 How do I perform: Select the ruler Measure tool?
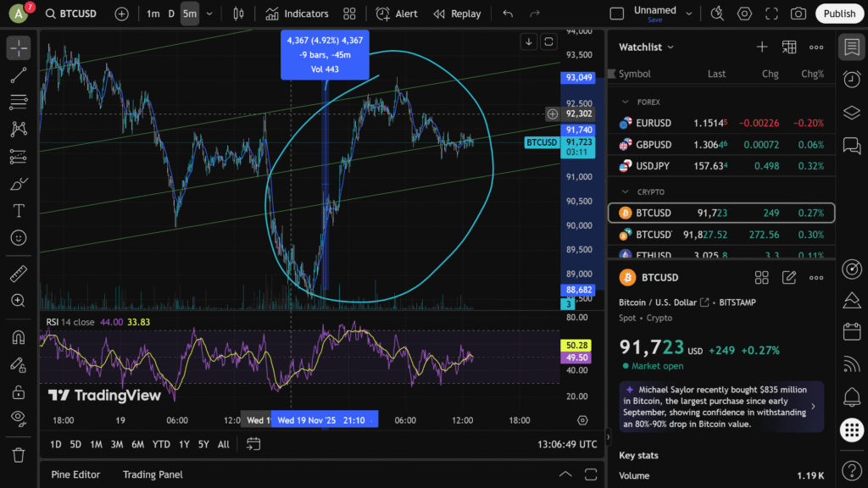tap(18, 274)
